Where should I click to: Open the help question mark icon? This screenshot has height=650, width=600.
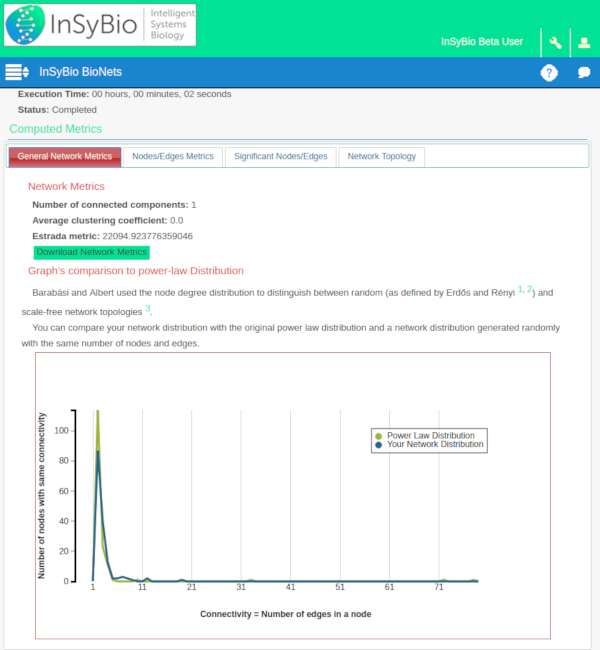549,73
